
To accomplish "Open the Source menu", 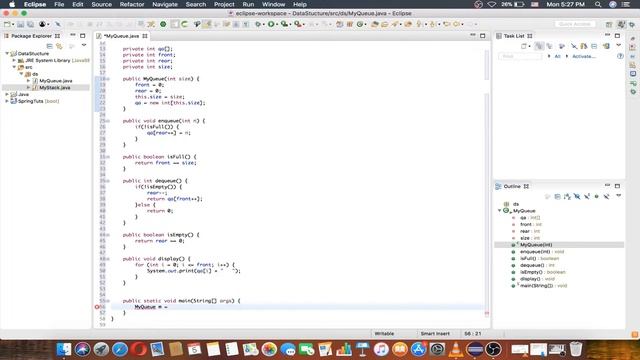I will pos(101,4).
